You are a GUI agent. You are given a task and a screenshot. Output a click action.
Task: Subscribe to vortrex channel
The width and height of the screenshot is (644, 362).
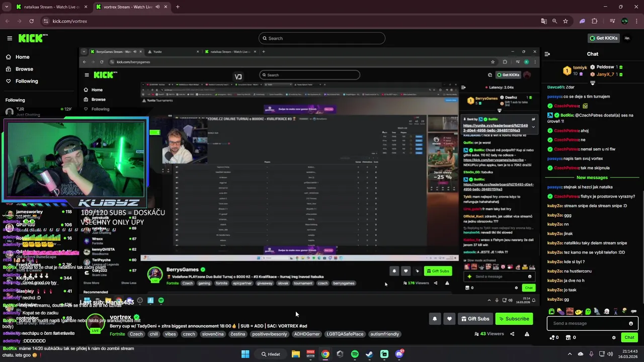click(514, 319)
